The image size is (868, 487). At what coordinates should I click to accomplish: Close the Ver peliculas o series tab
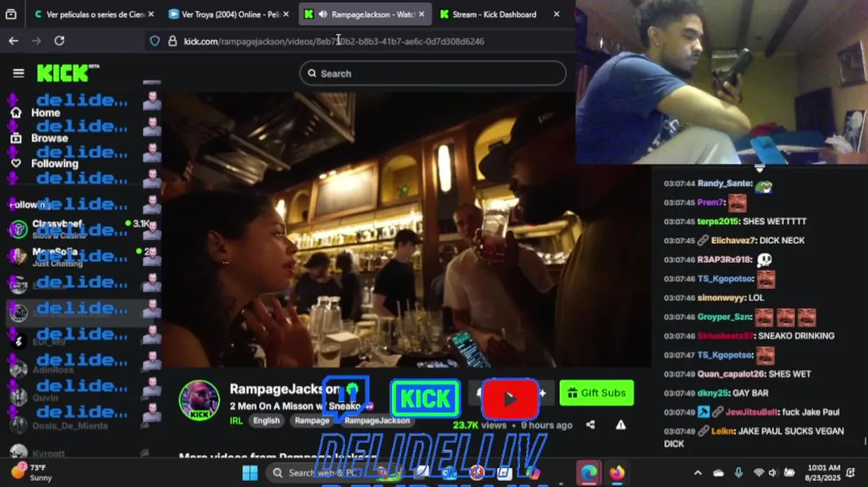pyautogui.click(x=151, y=14)
